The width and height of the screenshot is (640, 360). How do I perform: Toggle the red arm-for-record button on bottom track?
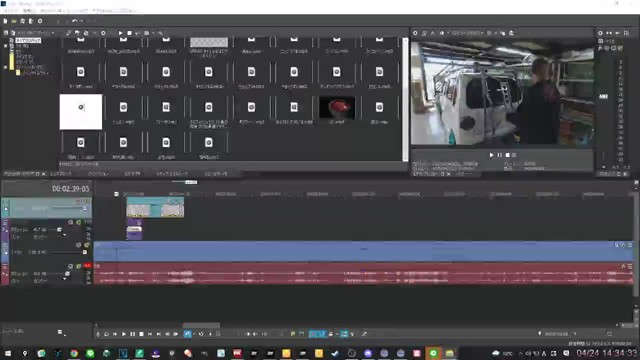coord(87,266)
